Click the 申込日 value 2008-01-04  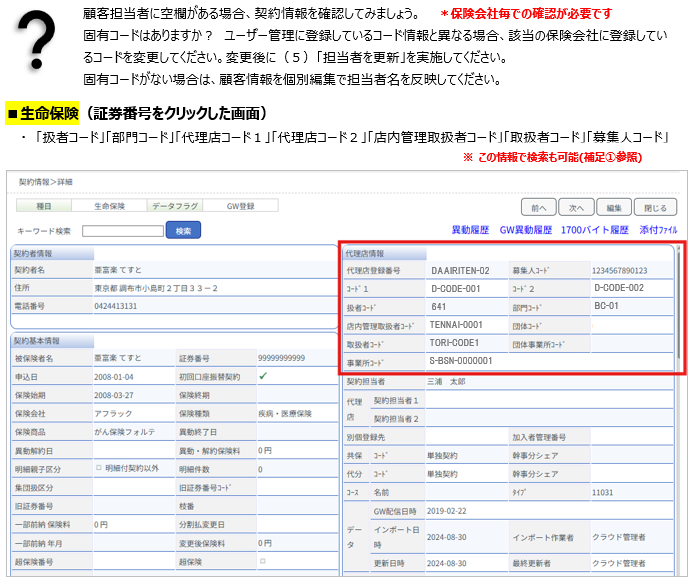pyautogui.click(x=113, y=377)
